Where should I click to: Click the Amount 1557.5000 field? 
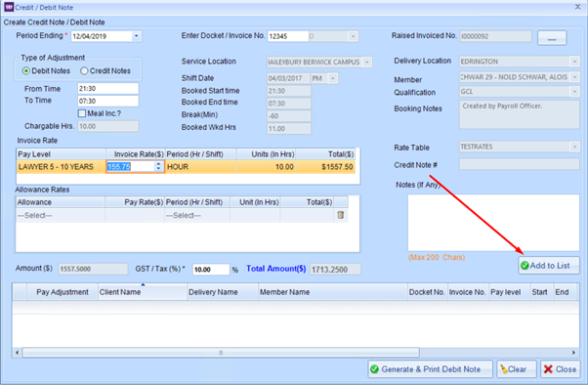(x=93, y=269)
